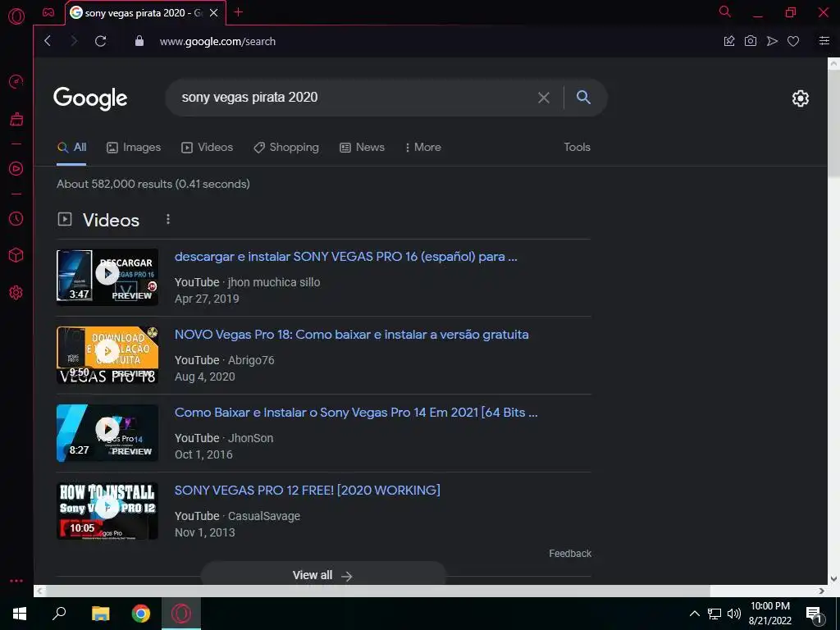
Task: Go to the Google homepage logo
Action: pos(90,98)
